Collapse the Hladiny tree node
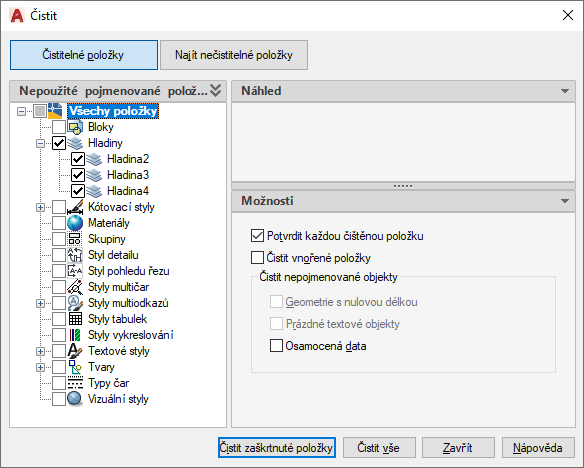584x468 pixels. point(40,143)
